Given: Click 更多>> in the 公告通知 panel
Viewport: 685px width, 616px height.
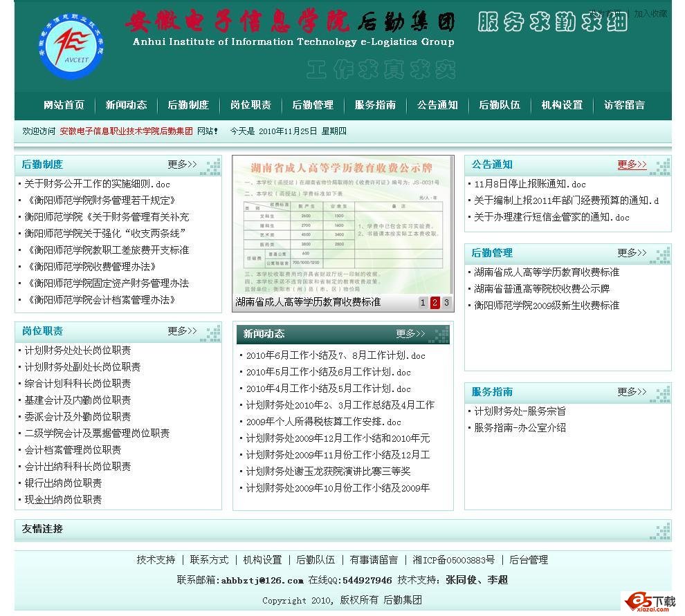Looking at the screenshot, I should click(632, 164).
